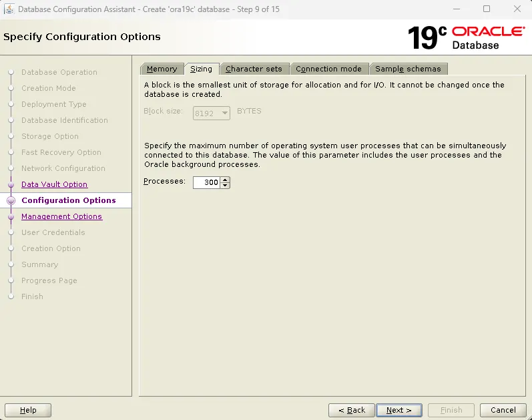
Task: Decrease Processes with the down arrow
Action: [x=225, y=186]
